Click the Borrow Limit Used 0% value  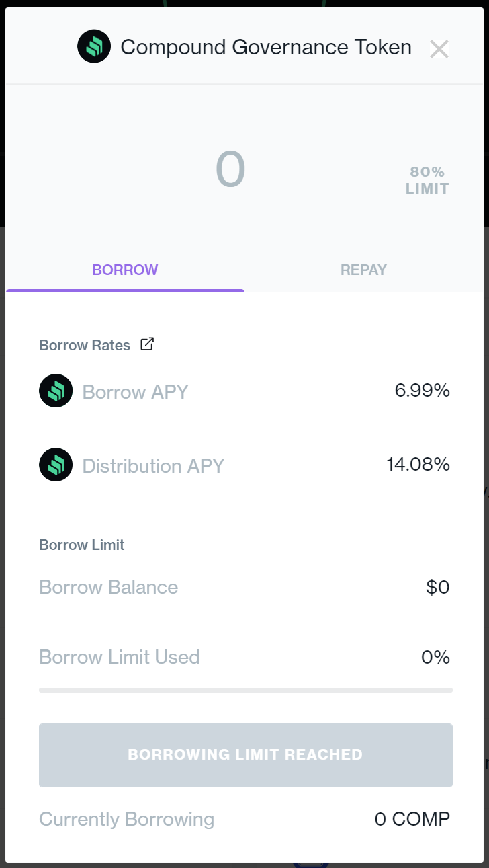pyautogui.click(x=435, y=657)
